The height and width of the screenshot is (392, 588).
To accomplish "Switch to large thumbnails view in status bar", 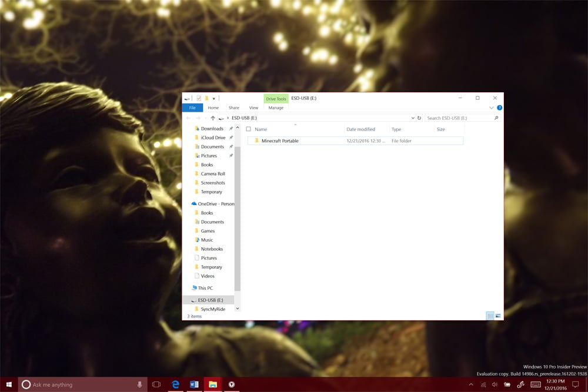I will 498,316.
